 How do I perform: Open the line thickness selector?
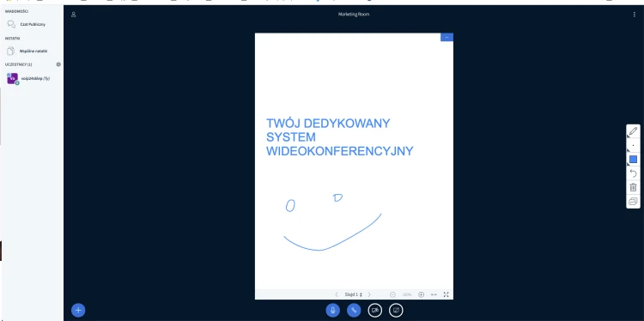tap(633, 145)
